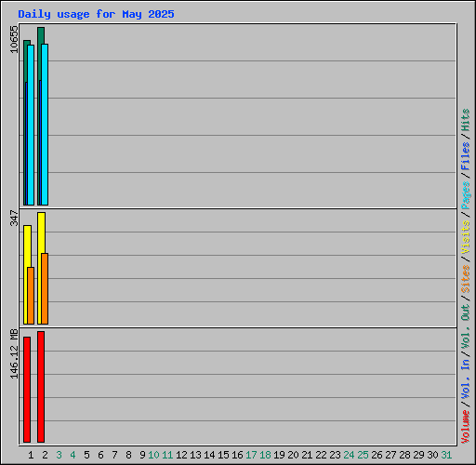This screenshot has width=476, height=465.
Task: Click the cyan Pages bar for day 1
Action: [31, 125]
